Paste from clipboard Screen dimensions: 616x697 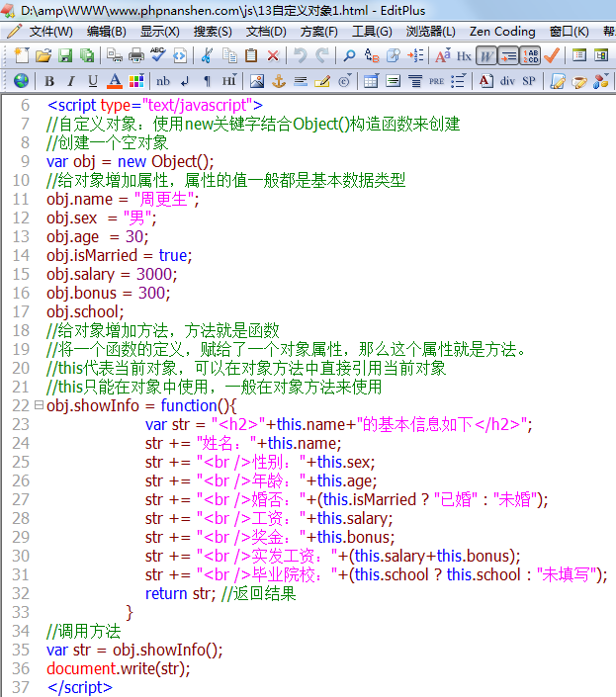(251, 55)
